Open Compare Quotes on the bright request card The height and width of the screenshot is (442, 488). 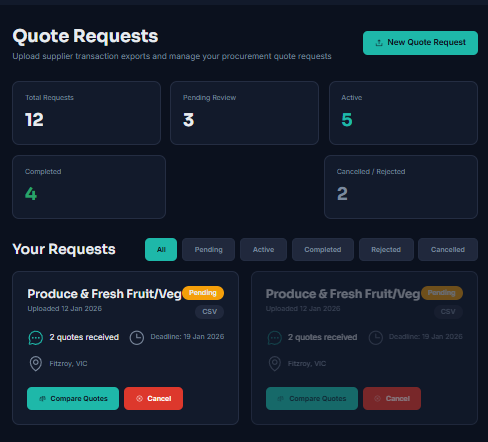[x=73, y=398]
